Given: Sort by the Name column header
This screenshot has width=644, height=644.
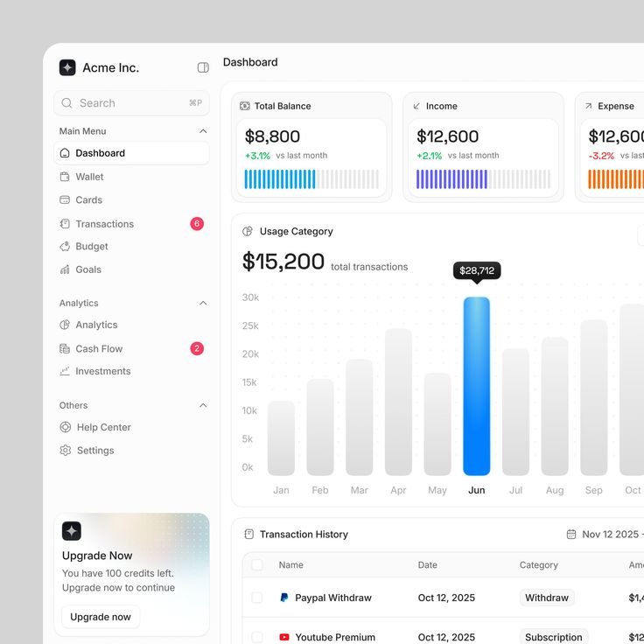Looking at the screenshot, I should tap(290, 564).
